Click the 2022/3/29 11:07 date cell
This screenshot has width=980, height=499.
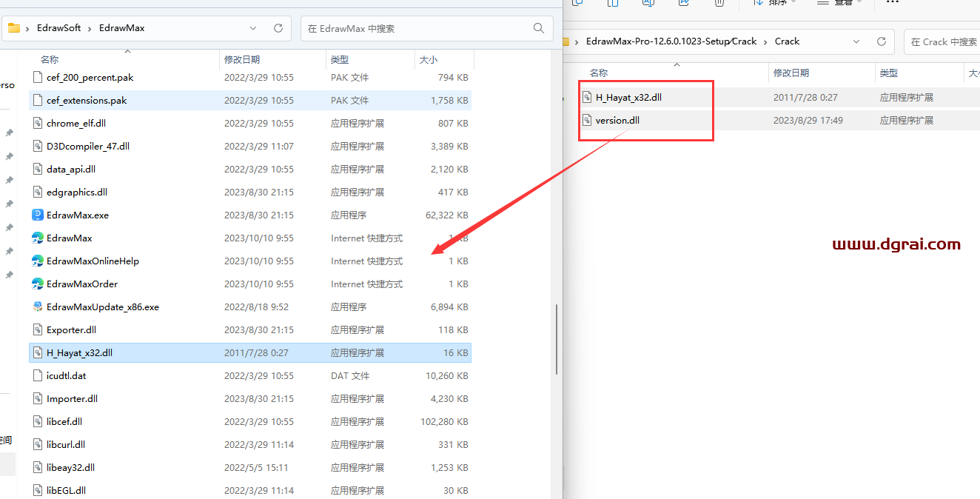(x=259, y=147)
